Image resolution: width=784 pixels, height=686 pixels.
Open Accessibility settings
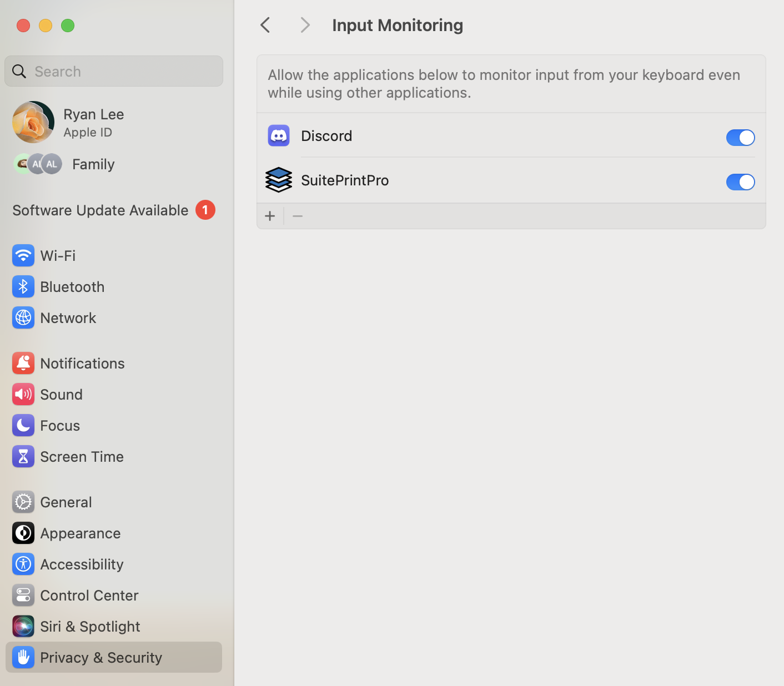tap(114, 564)
